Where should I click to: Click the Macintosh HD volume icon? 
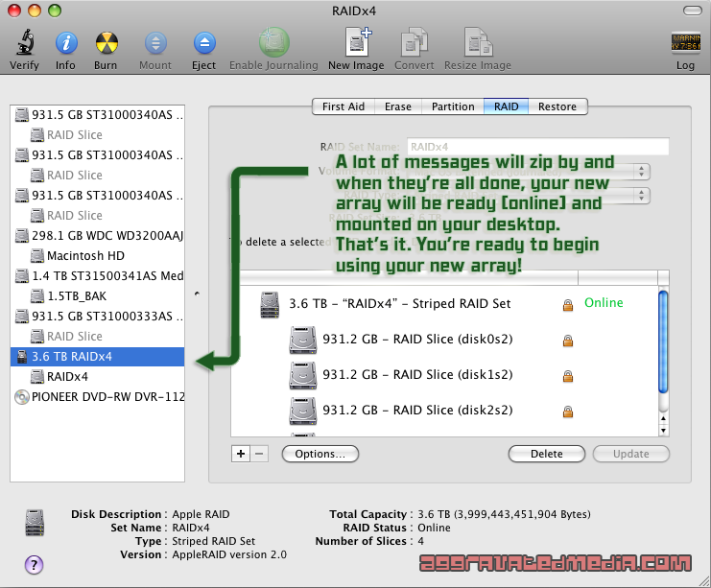tap(37, 256)
